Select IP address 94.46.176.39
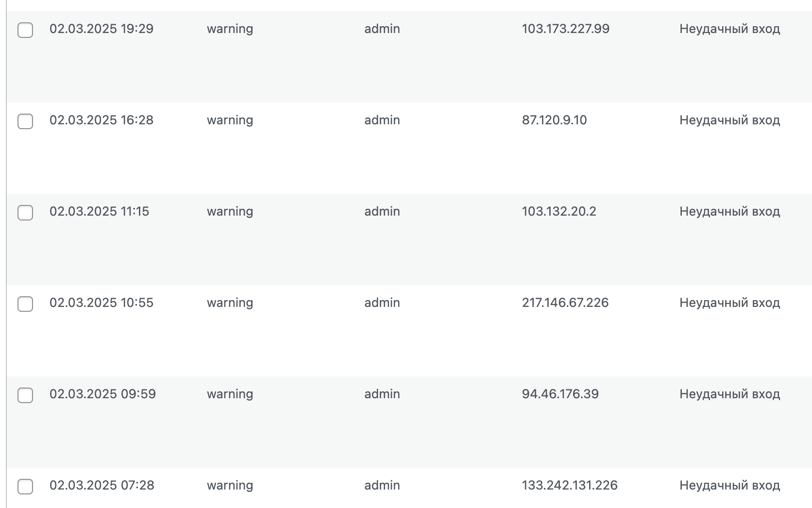 point(560,394)
